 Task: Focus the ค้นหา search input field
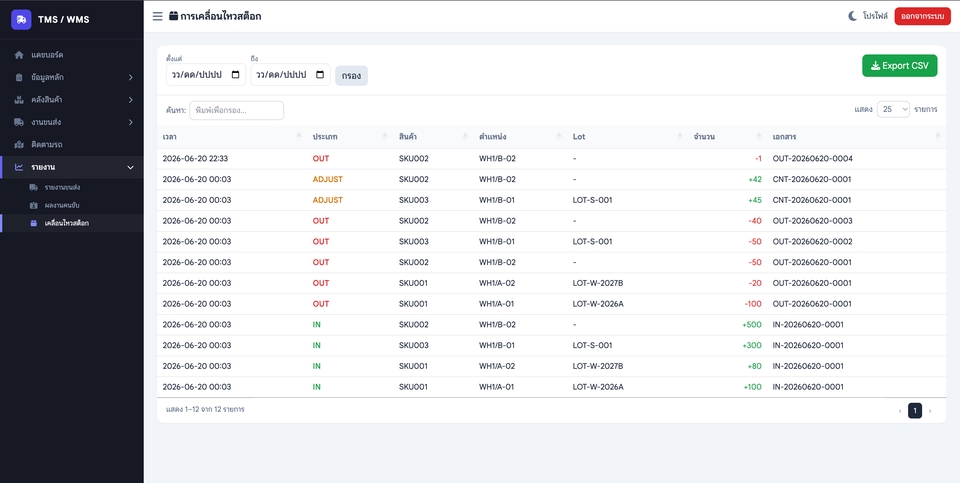(236, 111)
